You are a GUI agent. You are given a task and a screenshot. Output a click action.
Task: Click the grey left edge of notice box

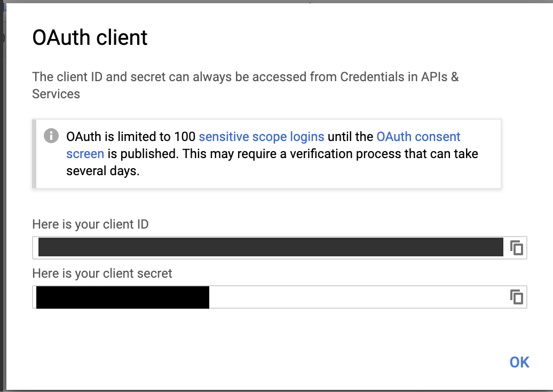coord(34,154)
